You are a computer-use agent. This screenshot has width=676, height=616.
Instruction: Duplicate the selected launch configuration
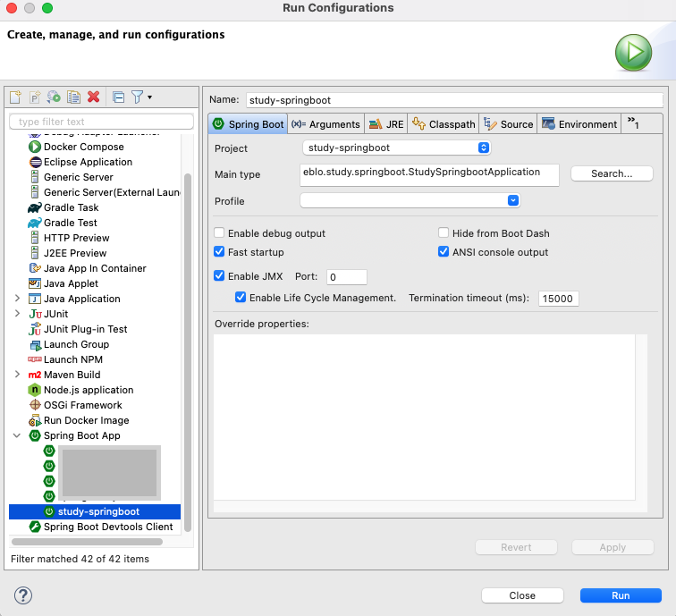pos(73,97)
